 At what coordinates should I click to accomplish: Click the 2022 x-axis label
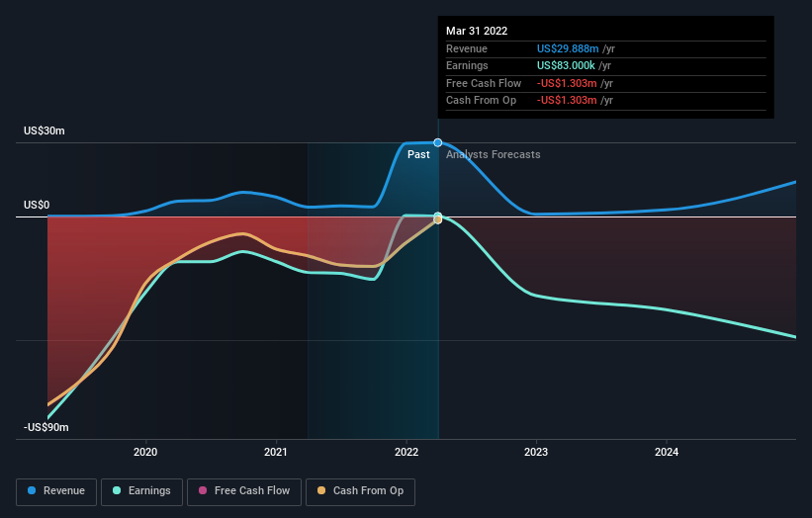pyautogui.click(x=406, y=452)
